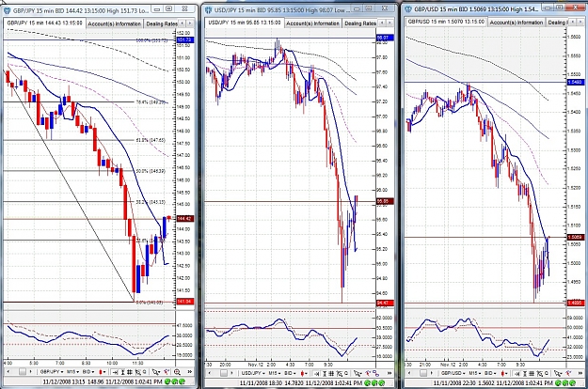Click the 1.5069 current price label on GBP/USD axis
The image size is (588, 389).
click(575, 237)
